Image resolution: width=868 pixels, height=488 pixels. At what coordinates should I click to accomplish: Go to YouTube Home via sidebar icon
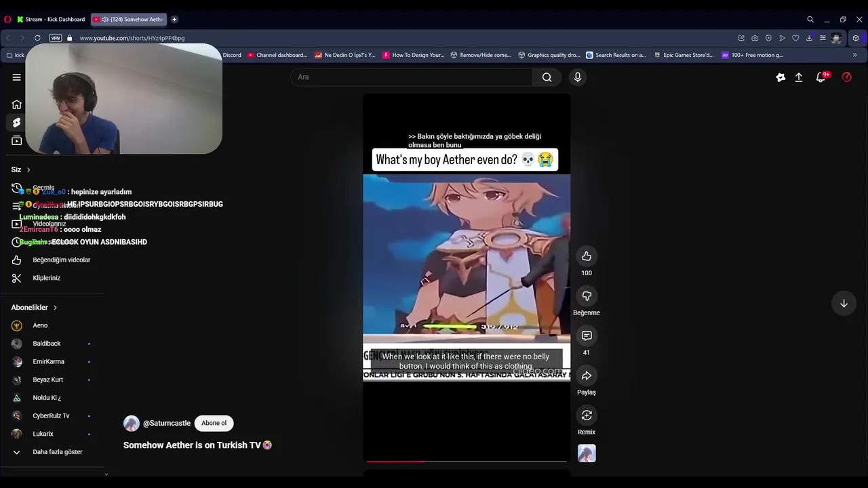pos(16,104)
